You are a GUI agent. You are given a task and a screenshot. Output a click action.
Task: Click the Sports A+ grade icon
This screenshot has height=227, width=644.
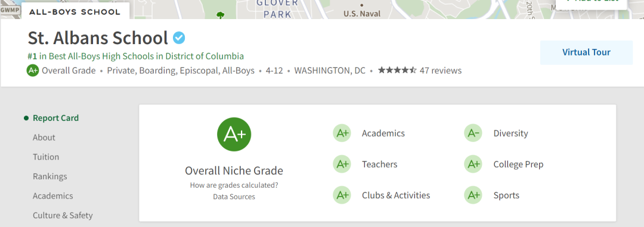tap(473, 195)
